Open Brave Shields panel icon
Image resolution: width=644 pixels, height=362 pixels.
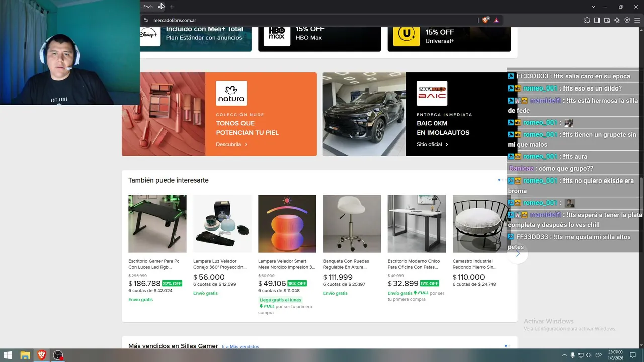(485, 20)
